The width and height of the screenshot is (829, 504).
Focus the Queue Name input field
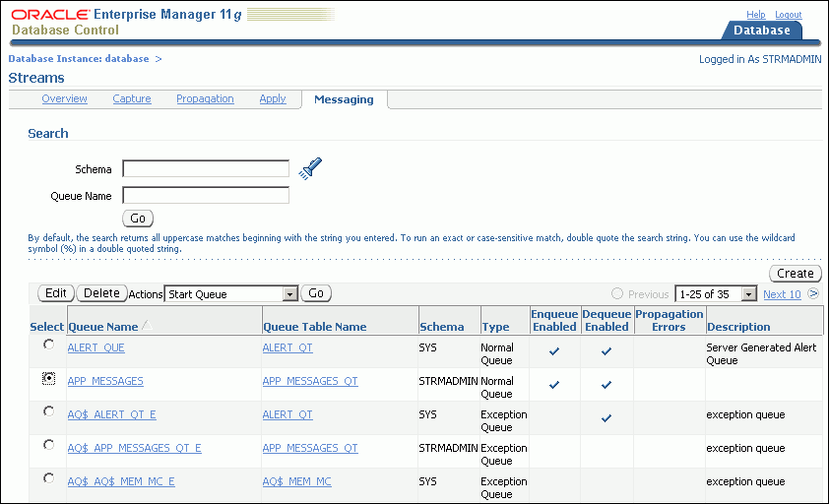206,195
